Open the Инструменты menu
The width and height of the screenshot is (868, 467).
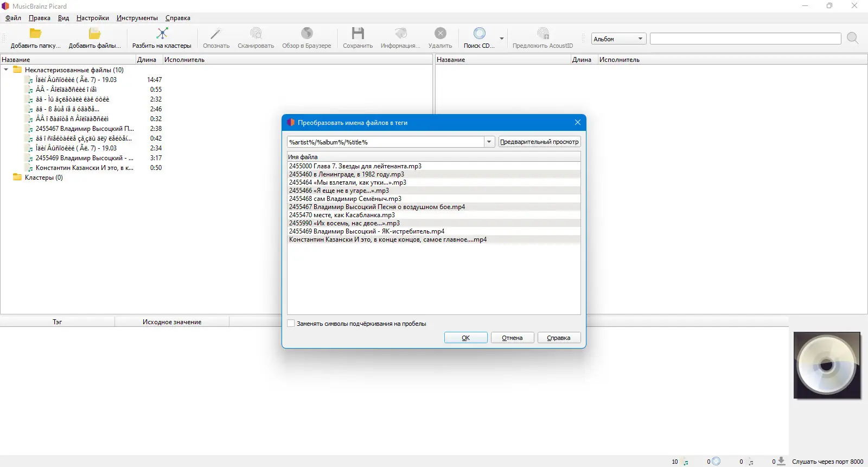(137, 18)
